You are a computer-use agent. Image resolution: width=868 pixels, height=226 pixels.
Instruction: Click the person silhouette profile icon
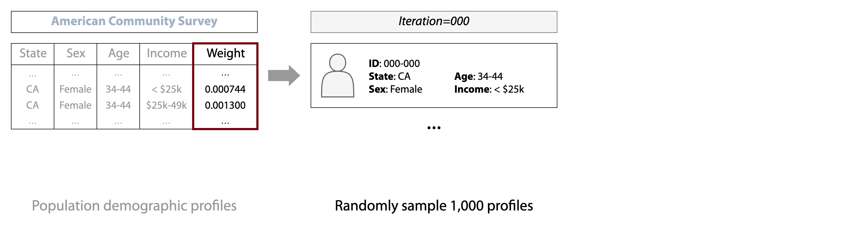coord(337,76)
